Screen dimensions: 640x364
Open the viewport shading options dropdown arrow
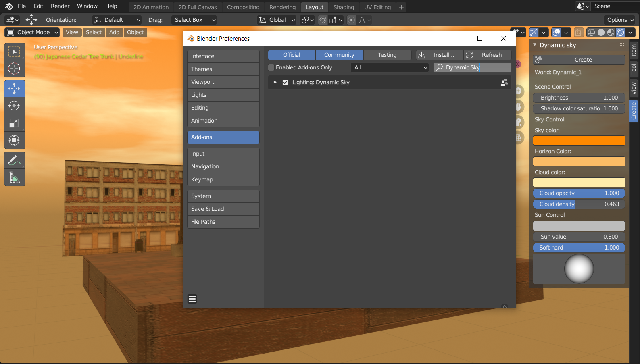[630, 33]
